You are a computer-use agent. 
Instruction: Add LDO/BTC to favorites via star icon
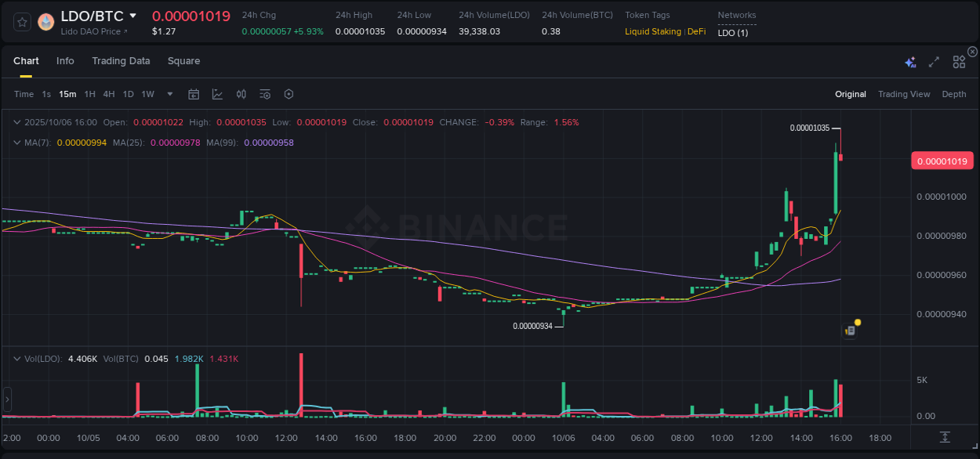point(21,22)
